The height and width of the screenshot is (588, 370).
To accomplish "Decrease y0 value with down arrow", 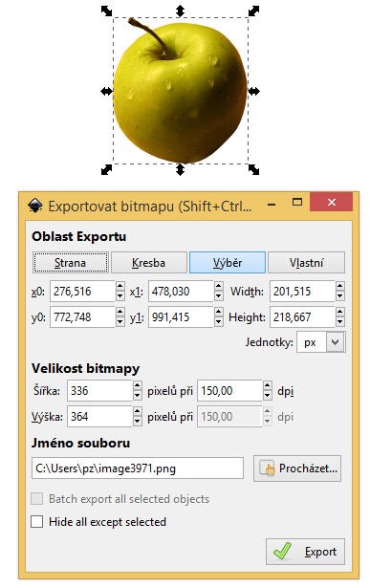I will click(120, 322).
